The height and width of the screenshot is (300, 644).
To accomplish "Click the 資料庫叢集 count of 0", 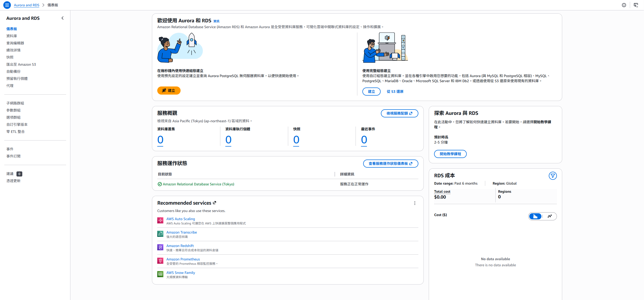I will (x=160, y=140).
